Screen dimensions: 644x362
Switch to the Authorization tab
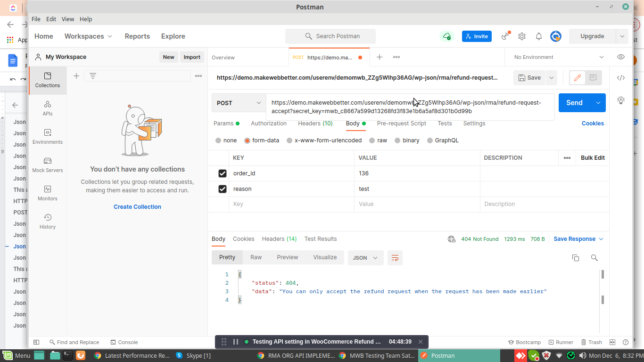(269, 123)
